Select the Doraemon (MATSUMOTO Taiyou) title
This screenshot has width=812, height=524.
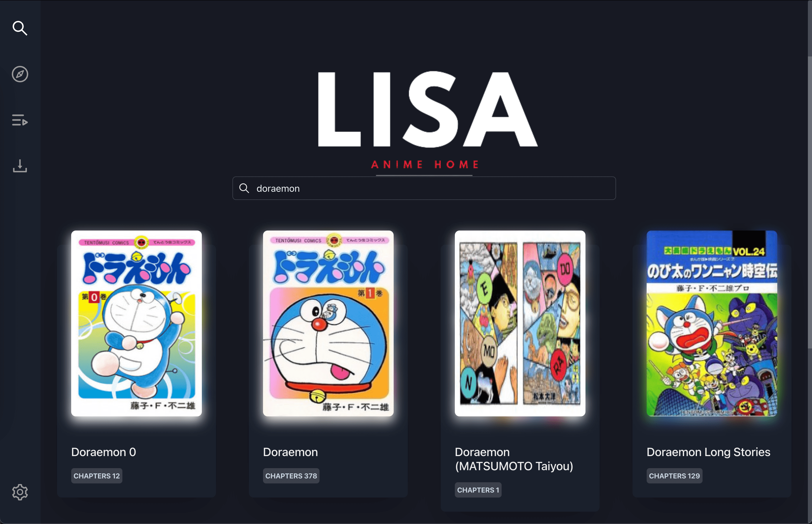[x=514, y=459]
